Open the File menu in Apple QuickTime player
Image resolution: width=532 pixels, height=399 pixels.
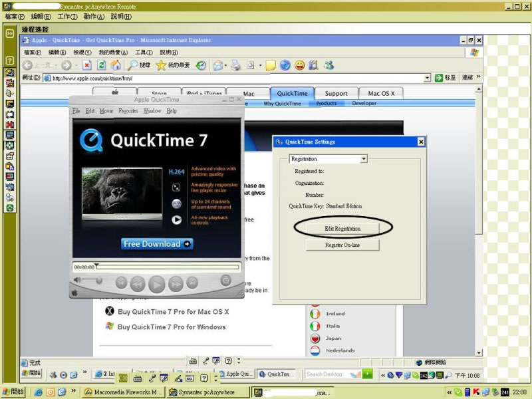[76, 111]
